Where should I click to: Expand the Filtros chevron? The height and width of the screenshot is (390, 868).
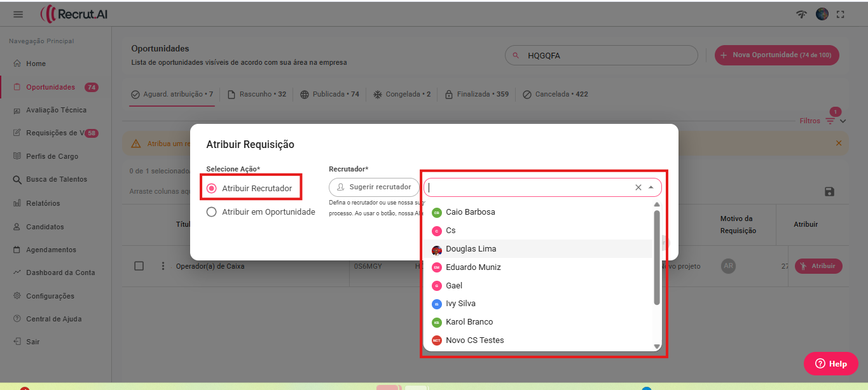point(843,121)
